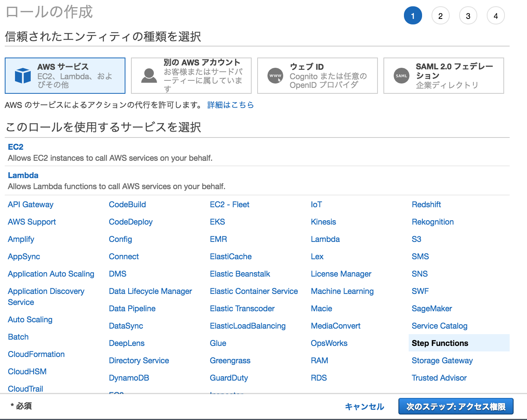Go to wizard step 4 circle

pyautogui.click(x=496, y=16)
